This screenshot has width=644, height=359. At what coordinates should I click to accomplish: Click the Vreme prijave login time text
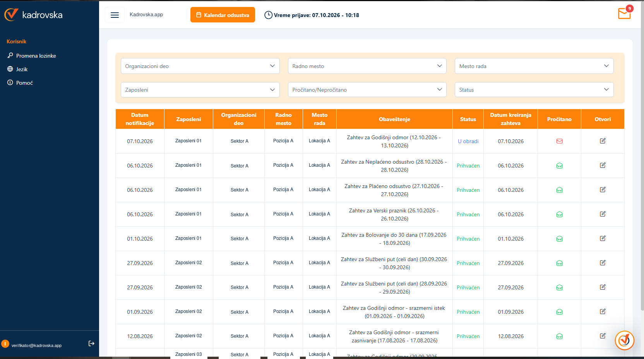(316, 15)
